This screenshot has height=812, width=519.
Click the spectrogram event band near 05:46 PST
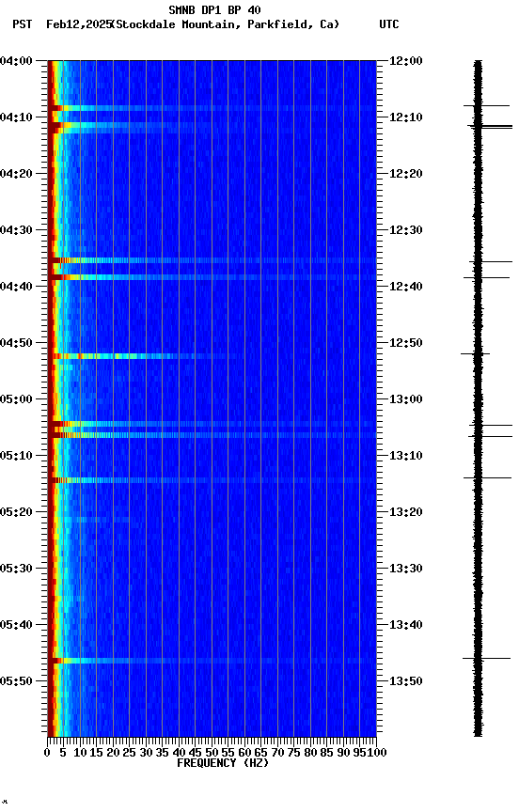click(x=212, y=661)
